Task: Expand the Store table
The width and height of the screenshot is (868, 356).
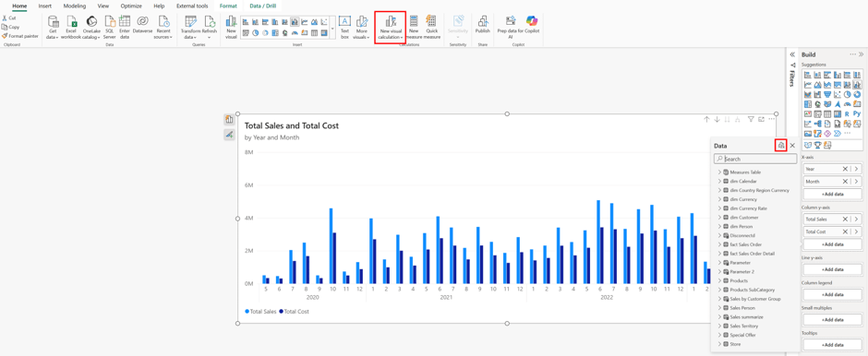Action: 719,344
